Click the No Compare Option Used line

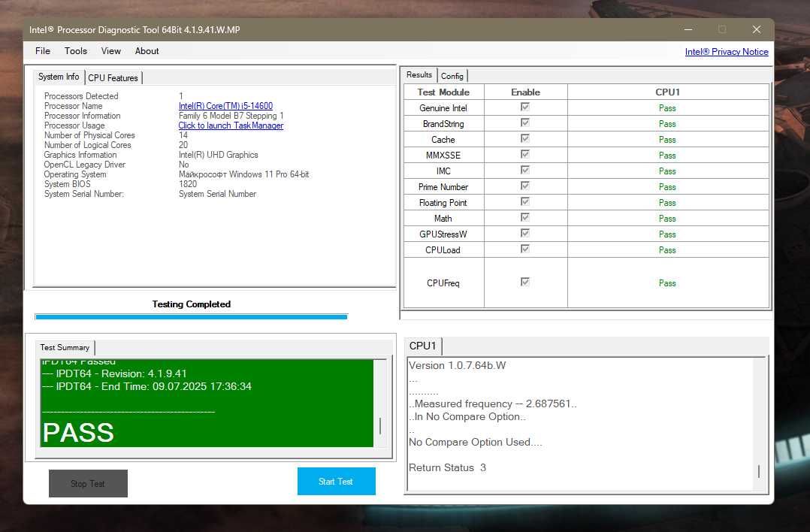(475, 442)
